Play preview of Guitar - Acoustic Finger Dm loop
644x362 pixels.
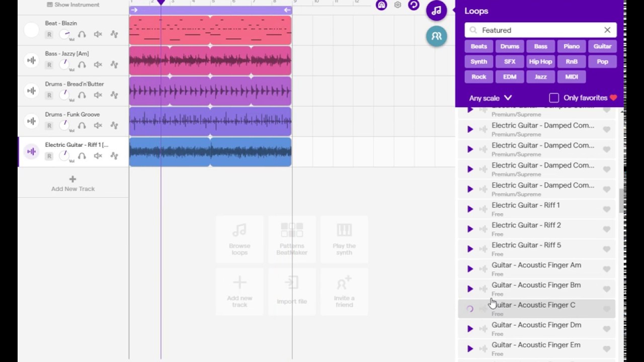point(470,329)
